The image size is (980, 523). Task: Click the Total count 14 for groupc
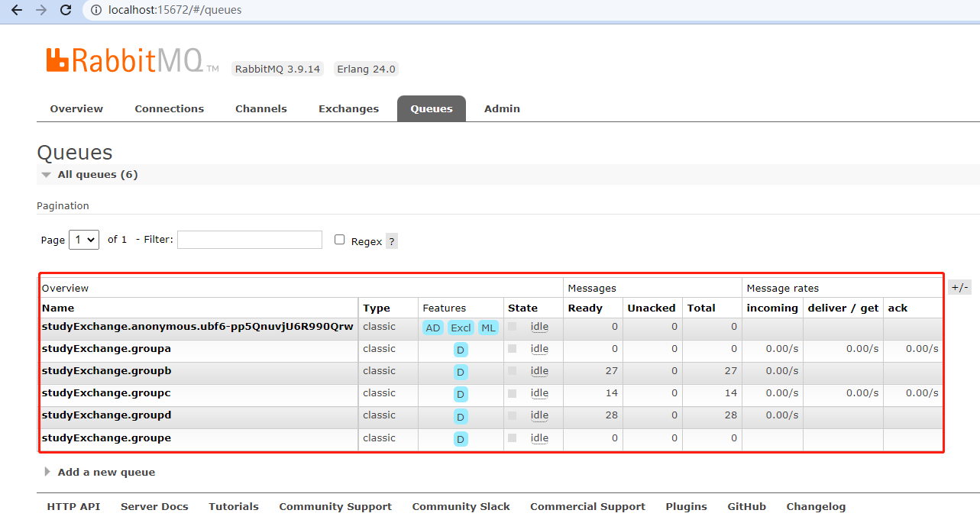[x=731, y=393]
